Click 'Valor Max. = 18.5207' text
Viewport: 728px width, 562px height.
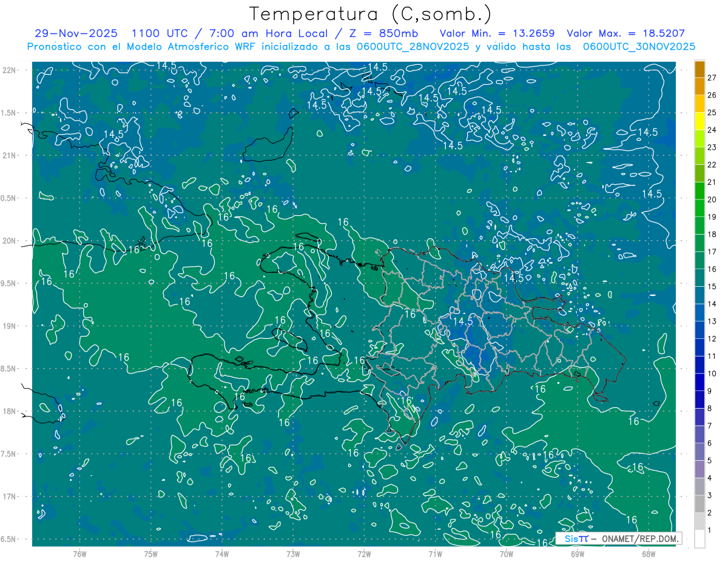pos(625,33)
